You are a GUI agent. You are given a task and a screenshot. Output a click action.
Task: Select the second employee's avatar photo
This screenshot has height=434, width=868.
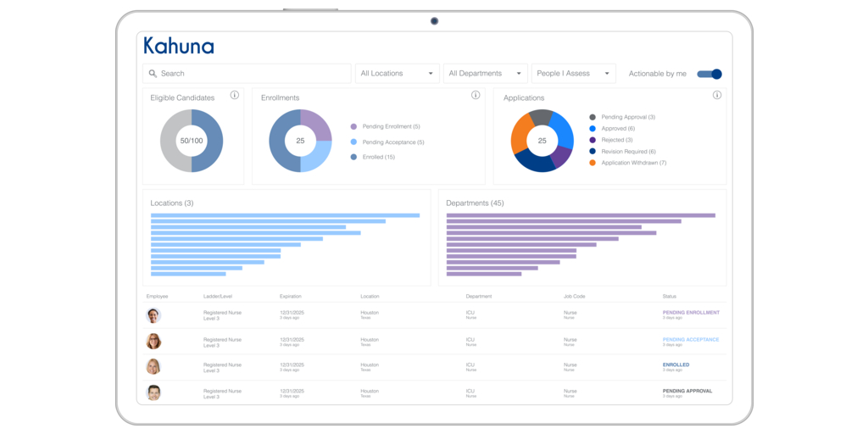(153, 342)
